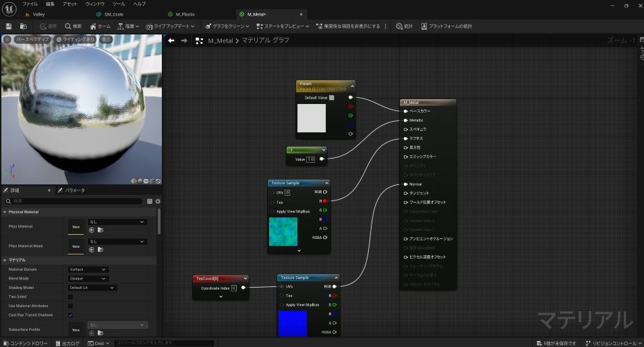Click the 適用 (Apply) toolbar button

[48, 26]
